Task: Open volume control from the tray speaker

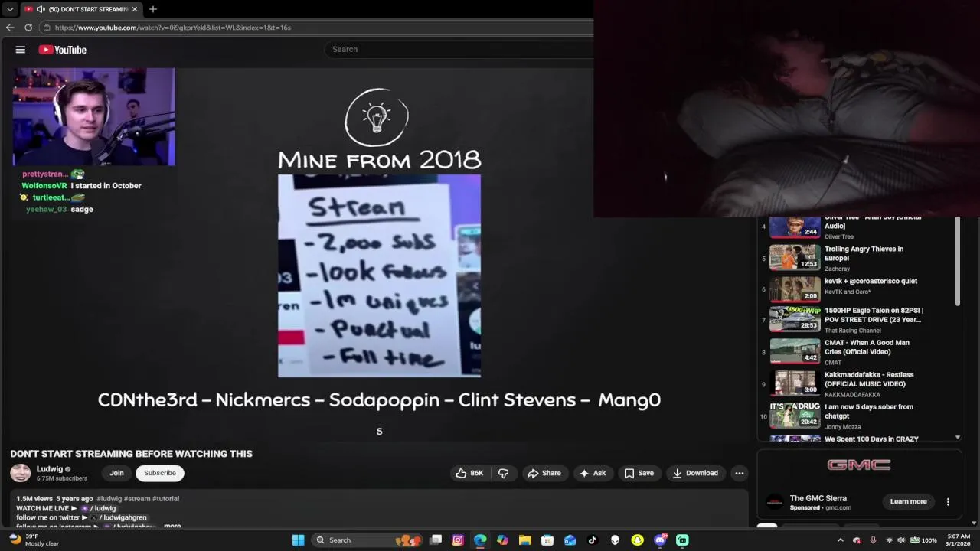Action: pyautogui.click(x=901, y=540)
